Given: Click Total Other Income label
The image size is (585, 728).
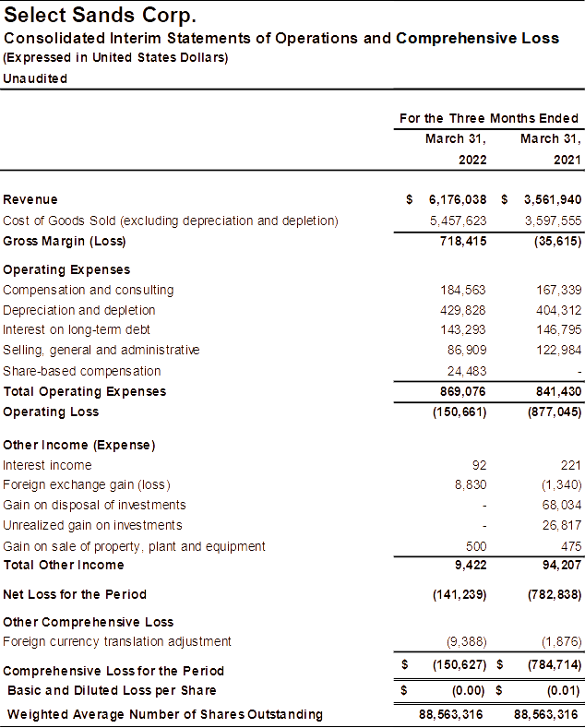Looking at the screenshot, I should point(64,565).
